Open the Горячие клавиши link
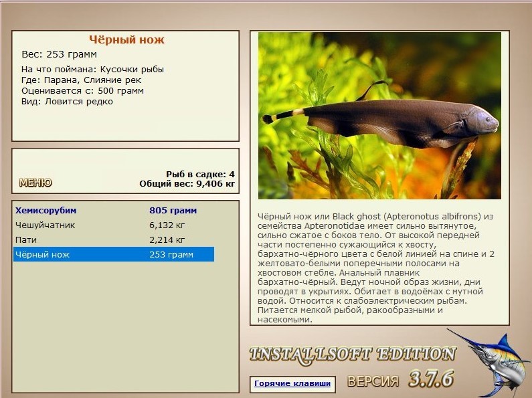The height and width of the screenshot is (398, 532). pos(292,383)
